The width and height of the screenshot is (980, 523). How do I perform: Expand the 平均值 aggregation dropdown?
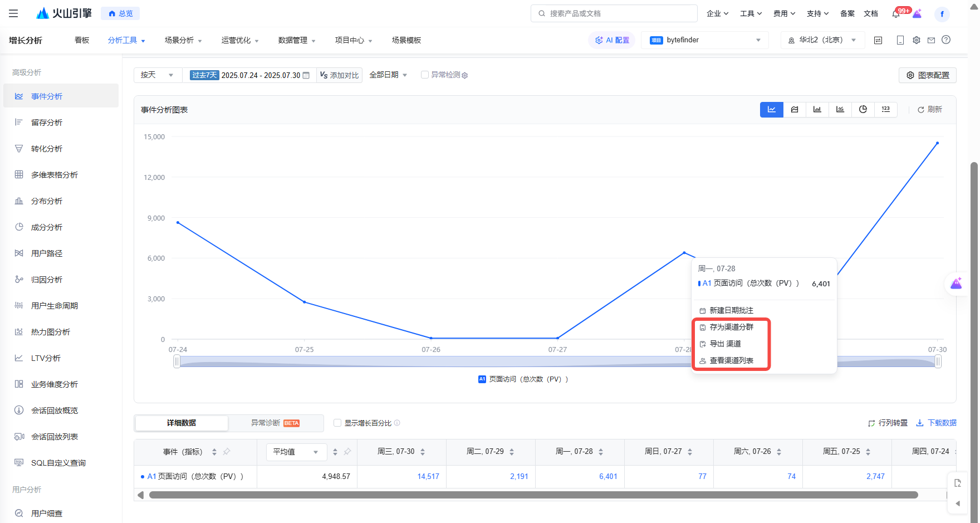pos(295,452)
